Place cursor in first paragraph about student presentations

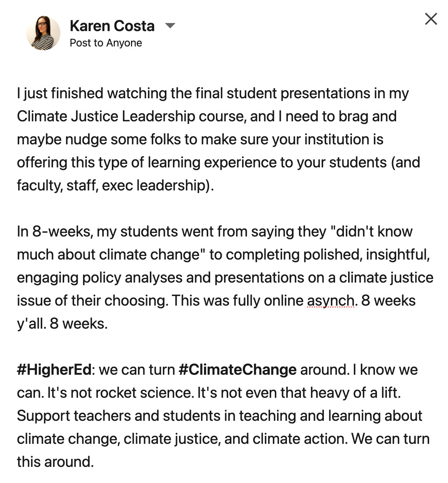pos(218,139)
